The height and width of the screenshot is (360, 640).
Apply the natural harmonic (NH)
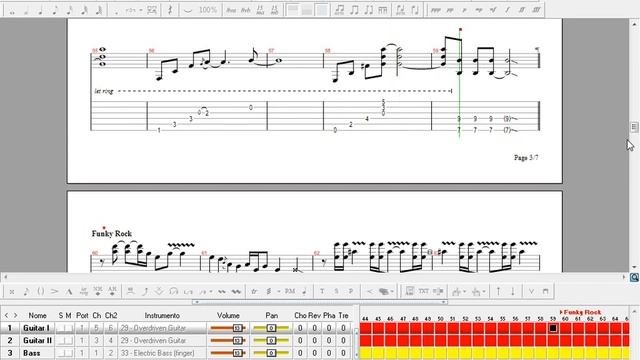coord(98,291)
